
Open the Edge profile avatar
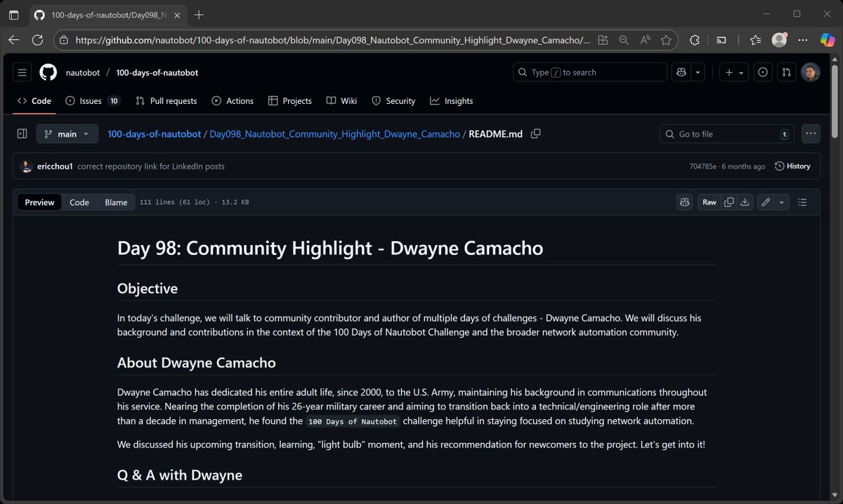[779, 40]
